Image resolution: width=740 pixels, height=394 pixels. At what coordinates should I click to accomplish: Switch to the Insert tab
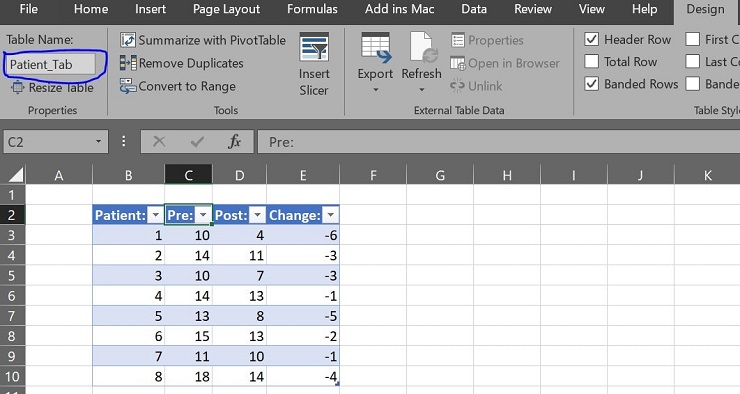click(x=150, y=9)
